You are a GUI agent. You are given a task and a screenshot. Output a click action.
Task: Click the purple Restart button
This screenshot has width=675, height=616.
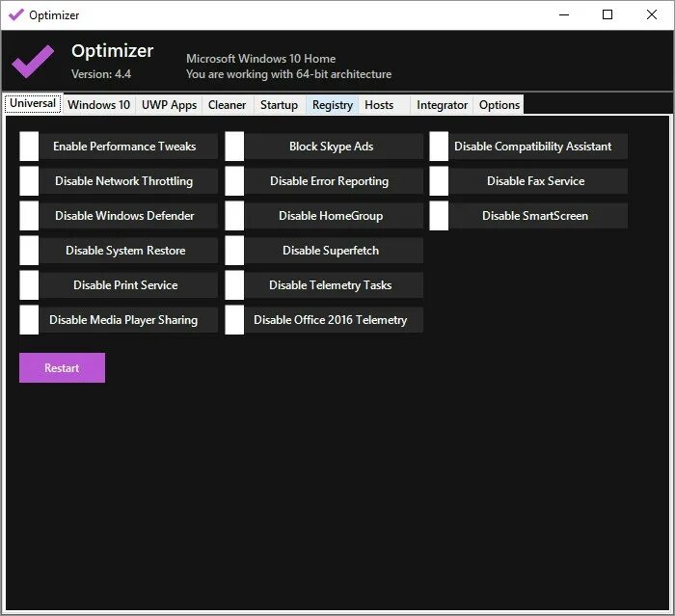click(x=62, y=368)
